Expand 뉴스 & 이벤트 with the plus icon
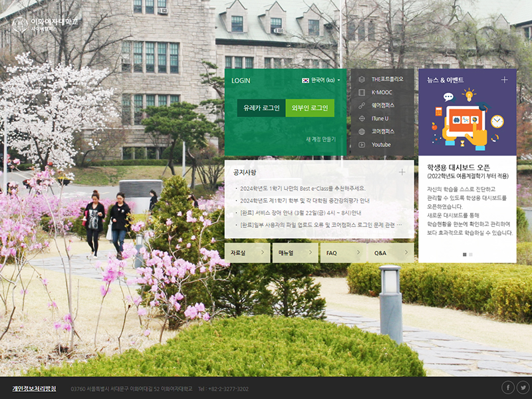Viewport: 532px width, 399px height. tap(505, 80)
